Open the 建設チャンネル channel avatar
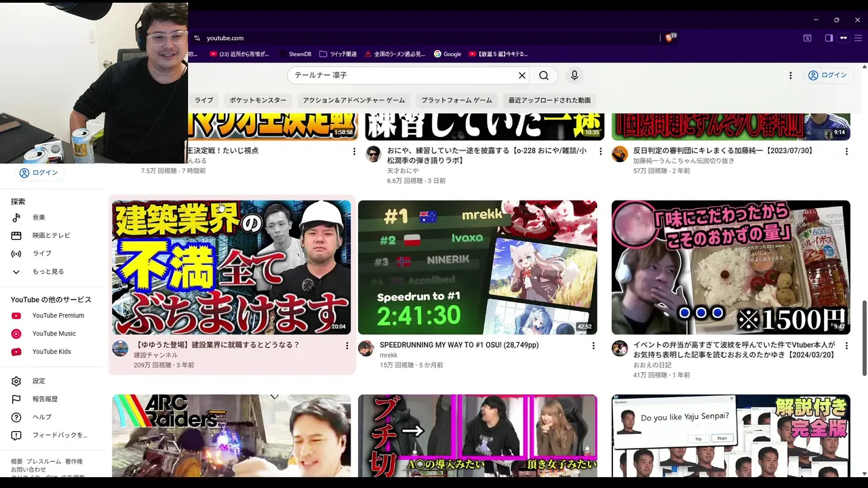 point(120,348)
